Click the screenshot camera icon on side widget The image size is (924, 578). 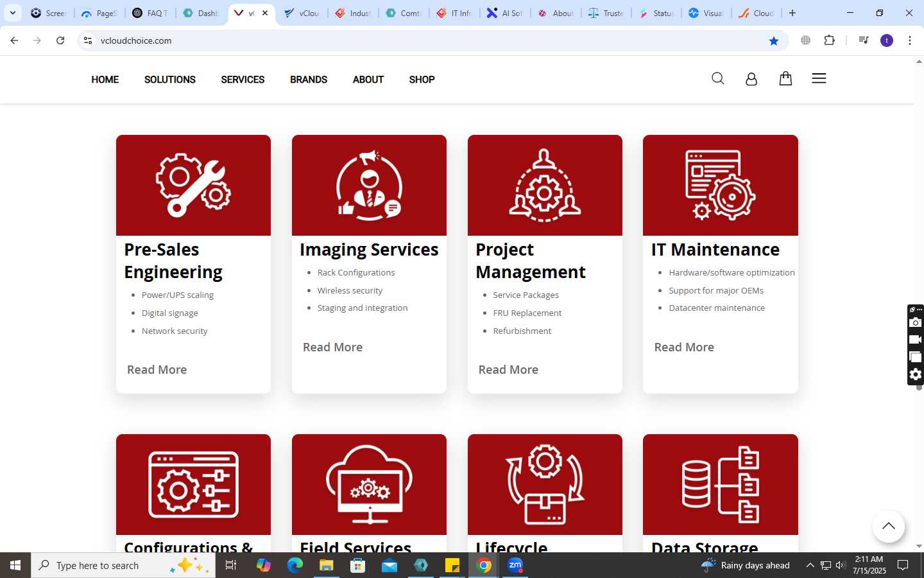click(x=916, y=322)
